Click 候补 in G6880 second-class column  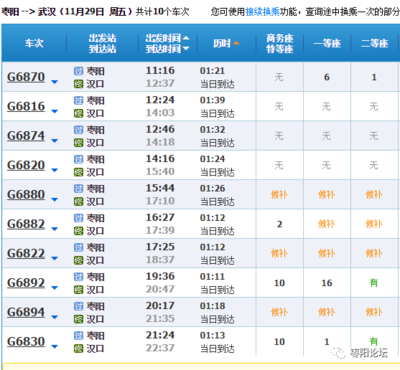pyautogui.click(x=374, y=195)
